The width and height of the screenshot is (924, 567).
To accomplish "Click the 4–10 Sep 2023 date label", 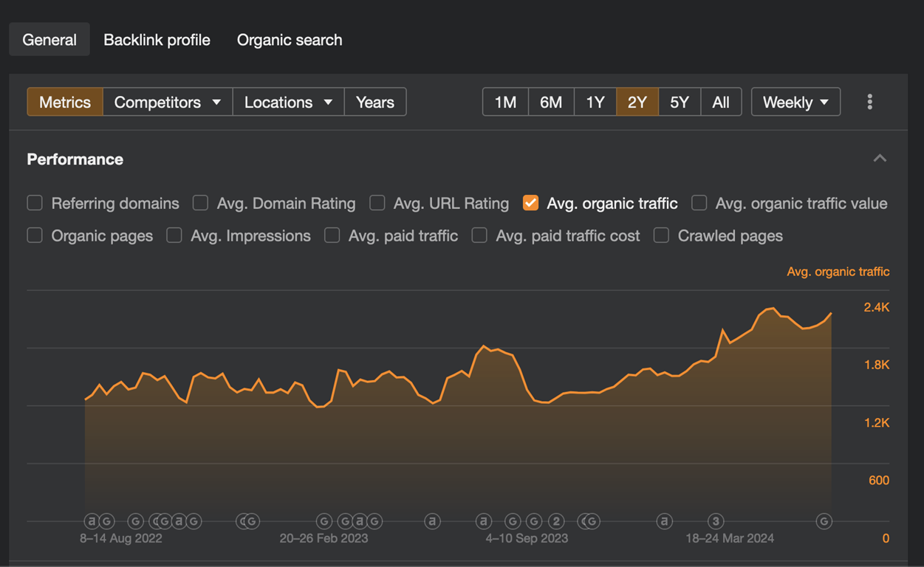I will 527,538.
